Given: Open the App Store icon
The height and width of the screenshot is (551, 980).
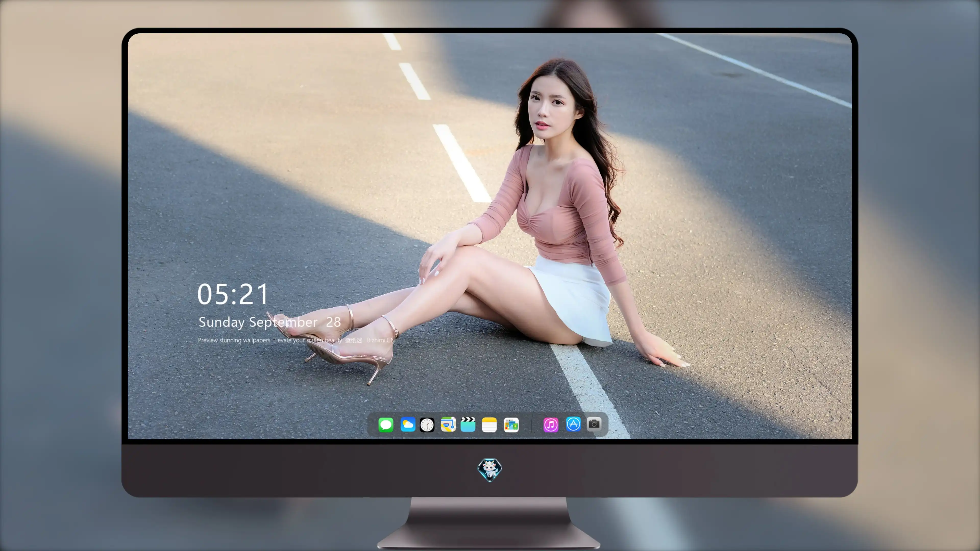Looking at the screenshot, I should click(573, 424).
